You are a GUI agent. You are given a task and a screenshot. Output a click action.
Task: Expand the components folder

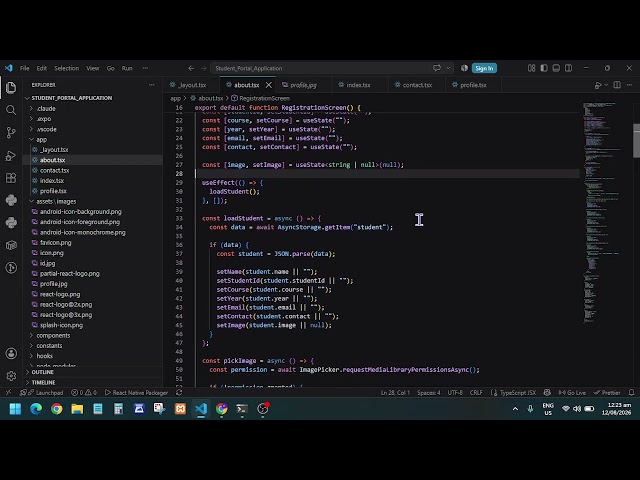point(93,336)
